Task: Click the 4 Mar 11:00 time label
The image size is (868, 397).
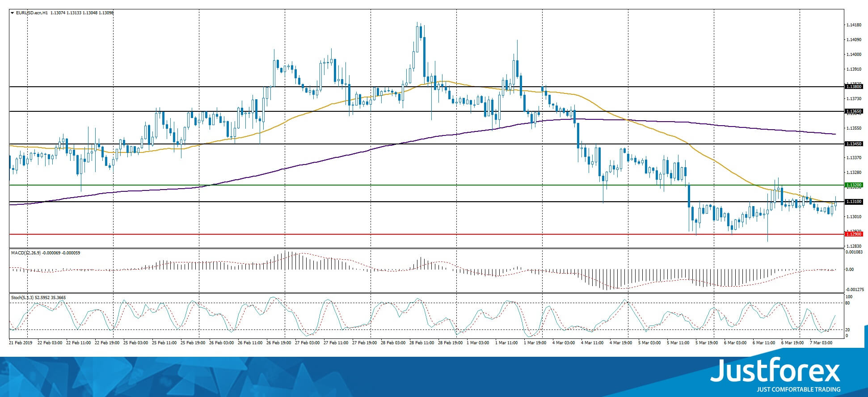Action: pyautogui.click(x=593, y=343)
